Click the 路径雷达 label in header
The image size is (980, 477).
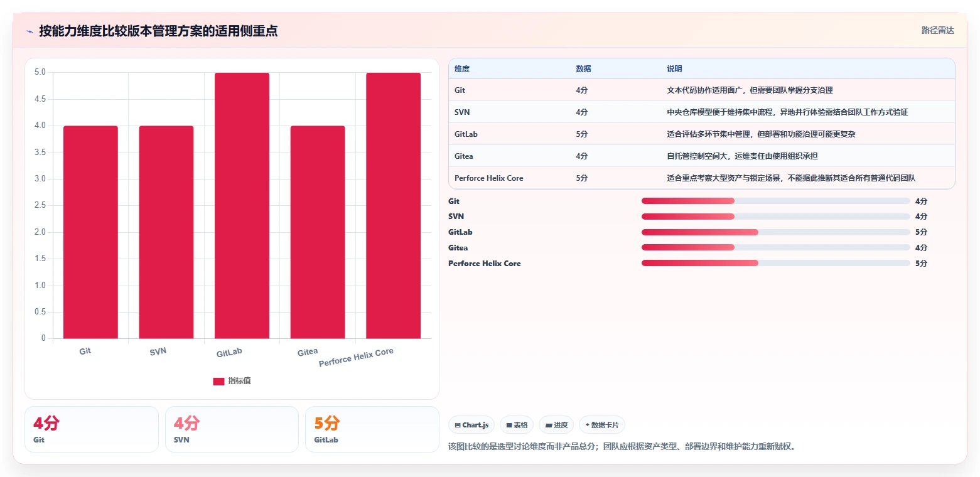(937, 30)
